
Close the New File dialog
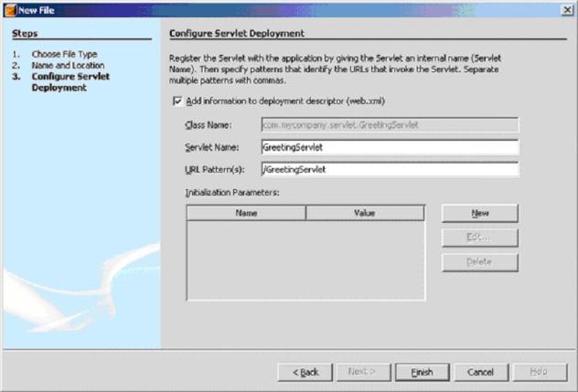pos(567,8)
